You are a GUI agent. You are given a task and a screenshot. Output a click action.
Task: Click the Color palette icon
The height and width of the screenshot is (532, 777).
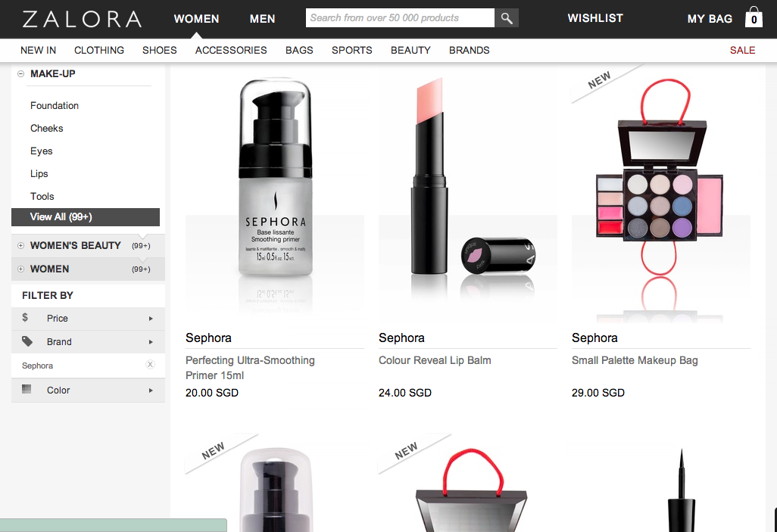click(27, 389)
